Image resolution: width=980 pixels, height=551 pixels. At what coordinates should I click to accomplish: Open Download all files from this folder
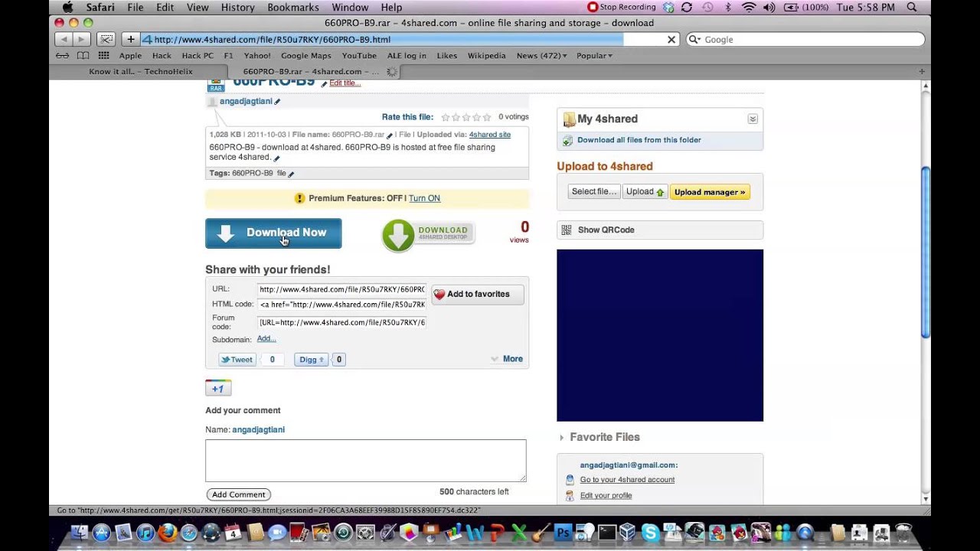[639, 140]
